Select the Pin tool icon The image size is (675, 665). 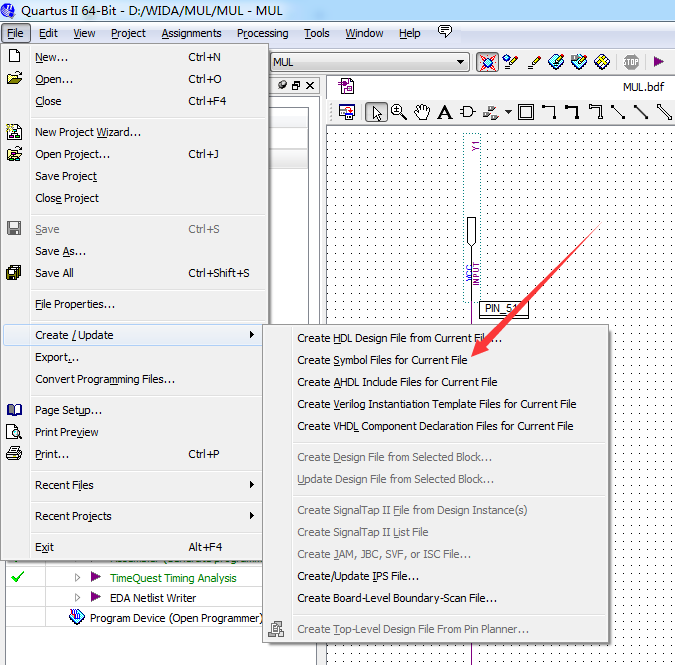[x=490, y=113]
